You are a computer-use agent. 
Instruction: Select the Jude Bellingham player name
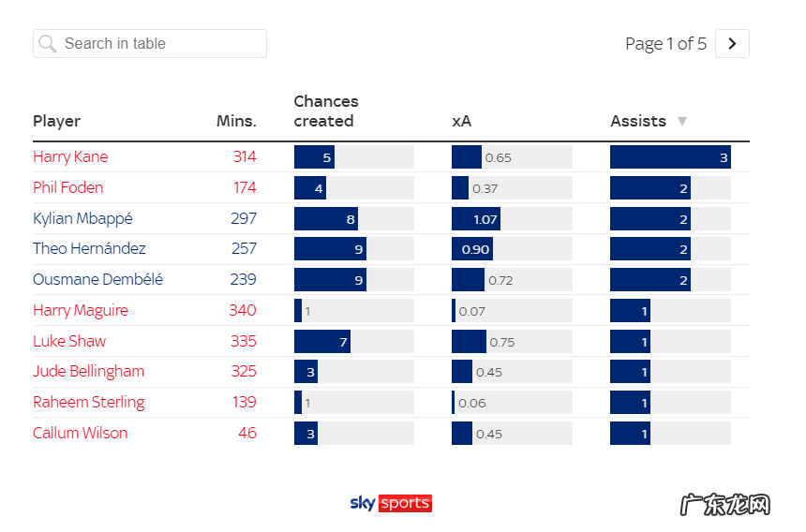pyautogui.click(x=88, y=371)
